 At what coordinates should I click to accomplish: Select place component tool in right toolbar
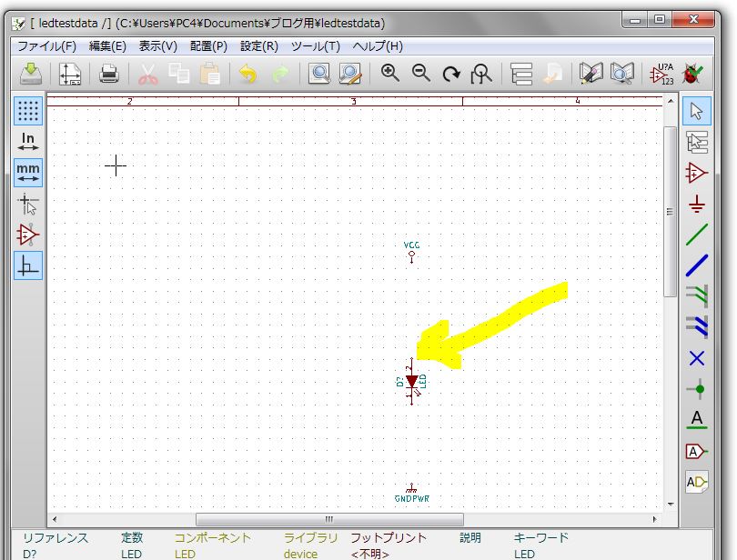697,173
